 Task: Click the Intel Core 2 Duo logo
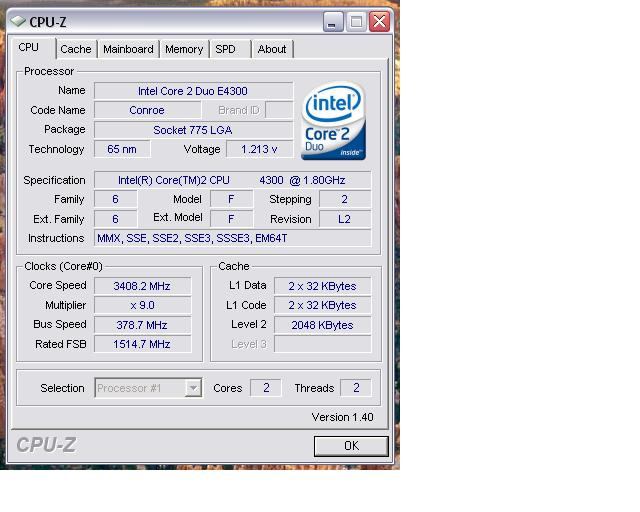pyautogui.click(x=333, y=120)
